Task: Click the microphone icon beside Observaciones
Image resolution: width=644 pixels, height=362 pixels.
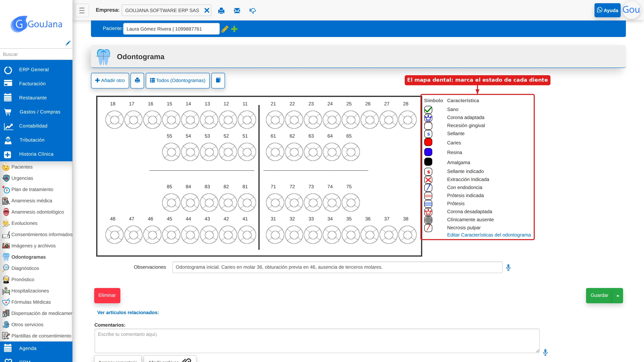Action: coord(508,267)
